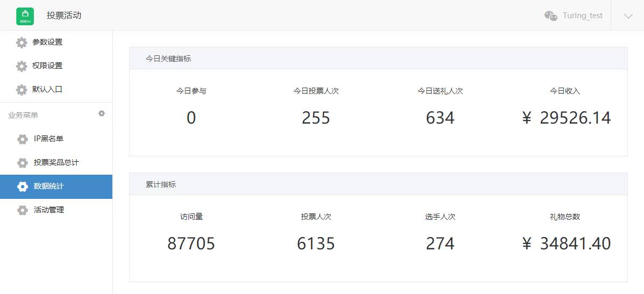644x294 pixels.
Task: Open 业务菜单 settings via small gear icon
Action: coord(102,113)
